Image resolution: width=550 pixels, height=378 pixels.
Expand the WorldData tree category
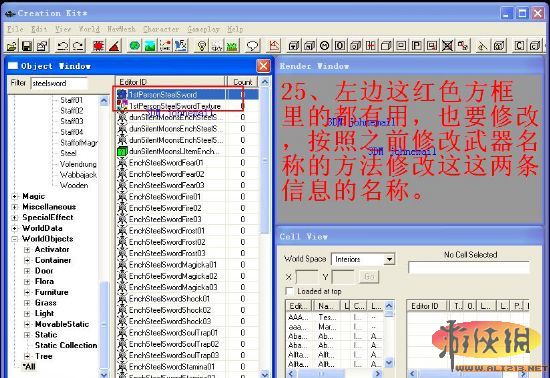pyautogui.click(x=15, y=228)
